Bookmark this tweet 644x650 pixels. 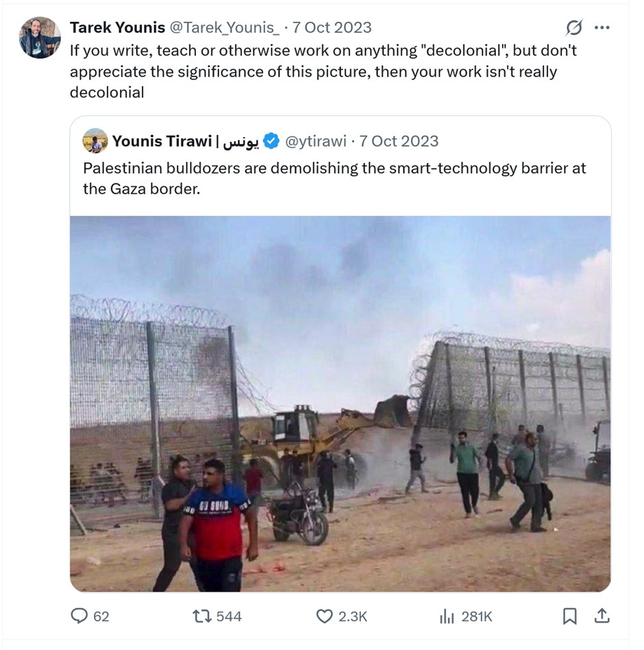click(x=569, y=616)
